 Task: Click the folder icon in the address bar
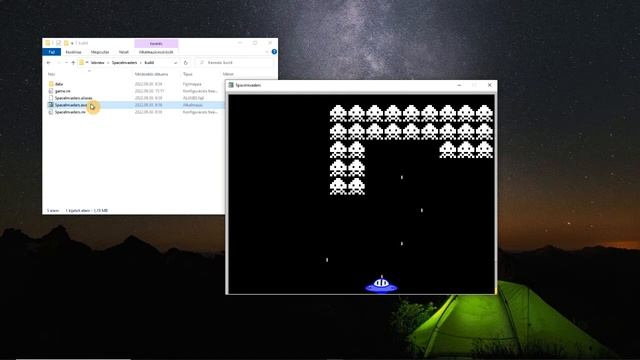[x=82, y=63]
